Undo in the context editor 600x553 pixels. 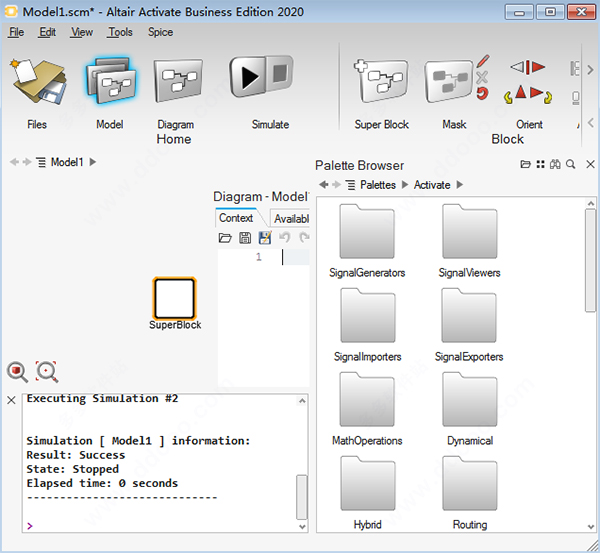[x=284, y=237]
